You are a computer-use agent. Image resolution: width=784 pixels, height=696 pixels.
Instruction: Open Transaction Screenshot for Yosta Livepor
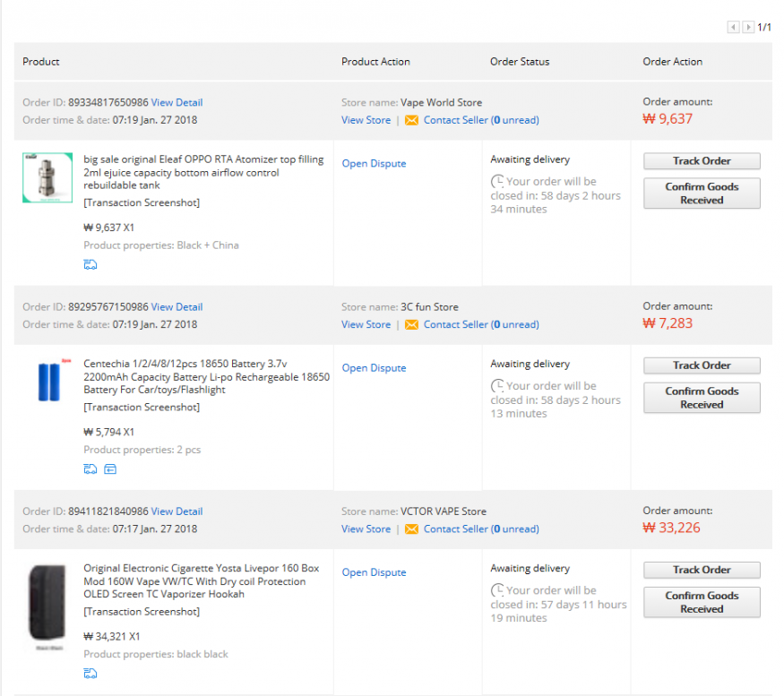click(x=142, y=612)
